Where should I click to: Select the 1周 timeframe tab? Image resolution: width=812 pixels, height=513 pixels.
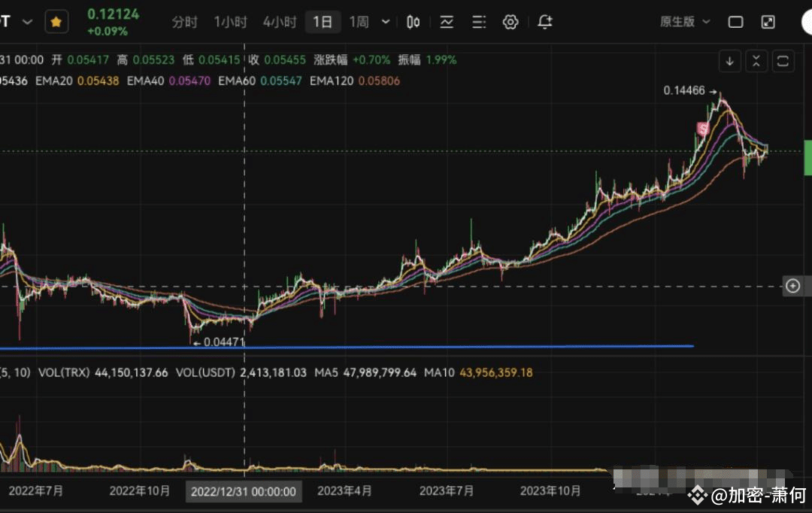coord(359,23)
